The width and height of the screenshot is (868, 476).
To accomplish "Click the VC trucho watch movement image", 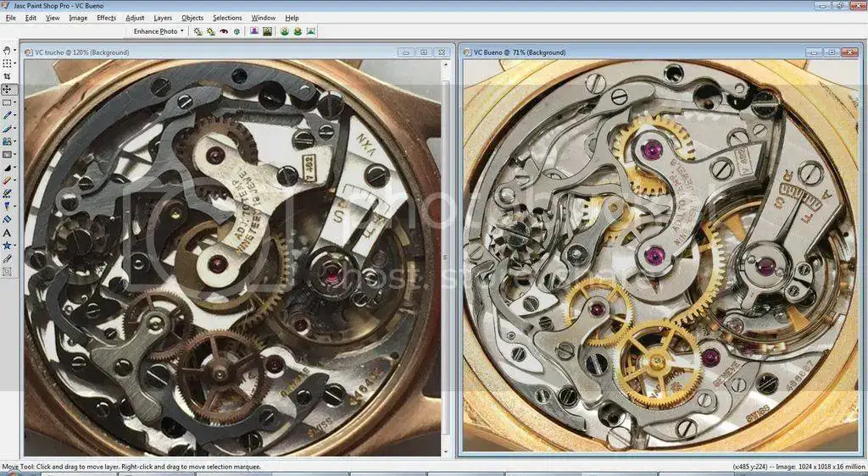I will [x=232, y=257].
